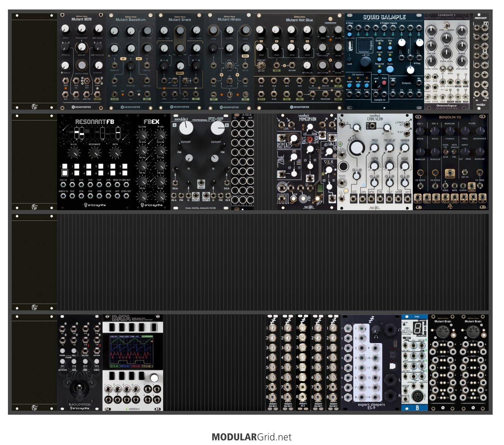Screen dimensions: 504x445
Task: Click the EXT IN jack on Mutant Hihats
Action: [245, 66]
